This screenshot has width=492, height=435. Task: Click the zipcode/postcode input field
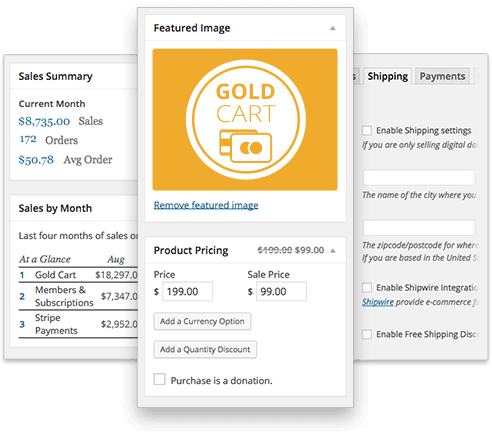419,228
